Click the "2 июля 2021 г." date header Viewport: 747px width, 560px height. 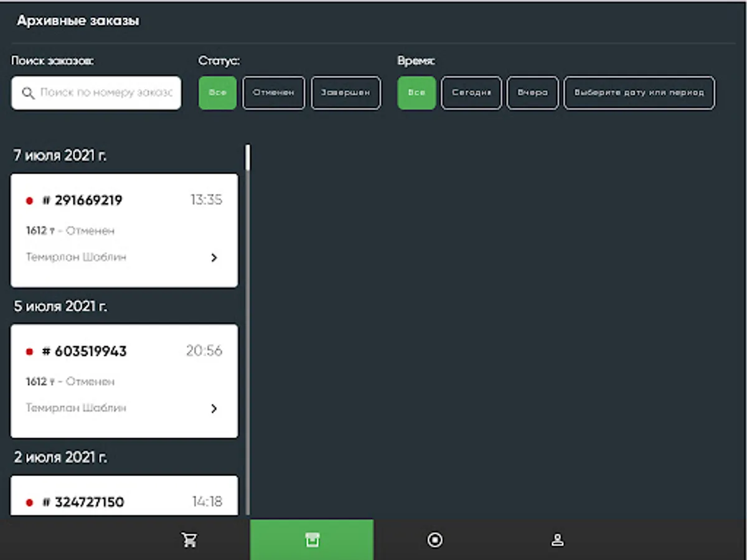click(x=60, y=457)
